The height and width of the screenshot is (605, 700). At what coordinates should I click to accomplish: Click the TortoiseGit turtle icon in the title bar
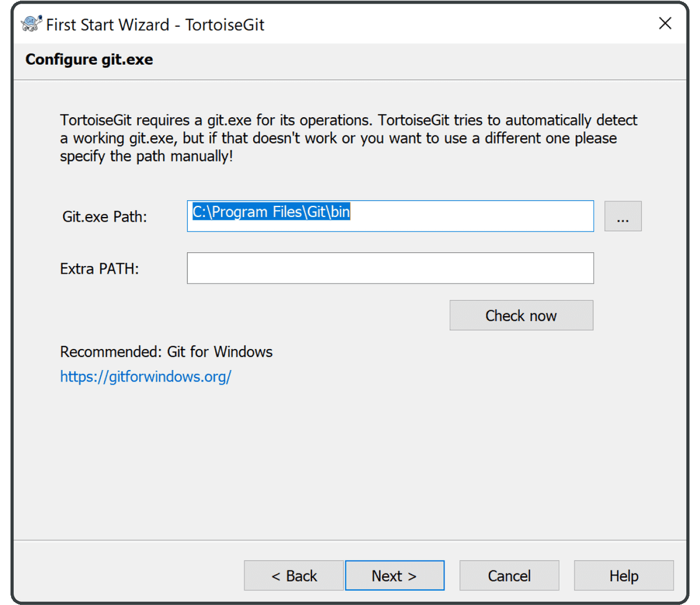(30, 23)
